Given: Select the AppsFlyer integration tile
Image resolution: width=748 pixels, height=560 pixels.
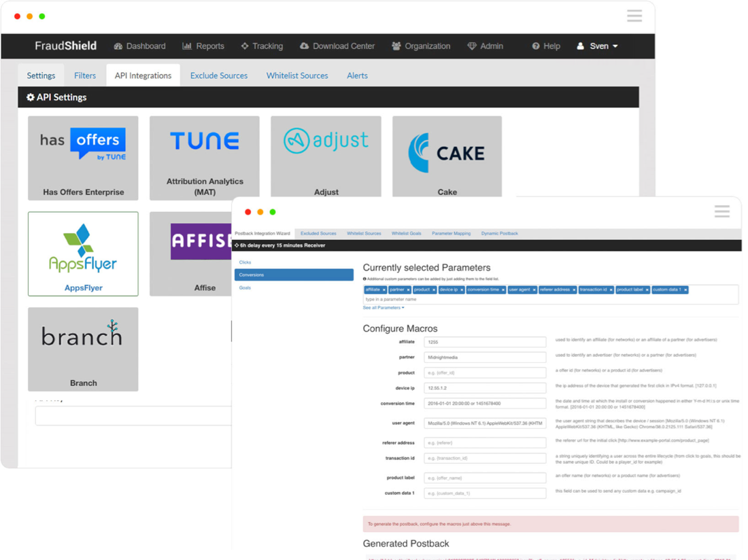Looking at the screenshot, I should [83, 254].
